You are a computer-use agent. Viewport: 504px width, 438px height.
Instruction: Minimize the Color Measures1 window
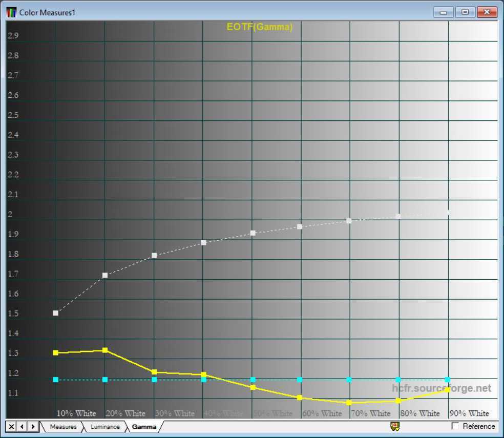443,12
